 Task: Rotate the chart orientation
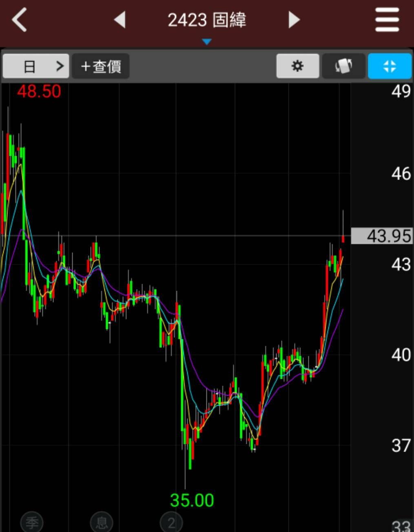343,66
